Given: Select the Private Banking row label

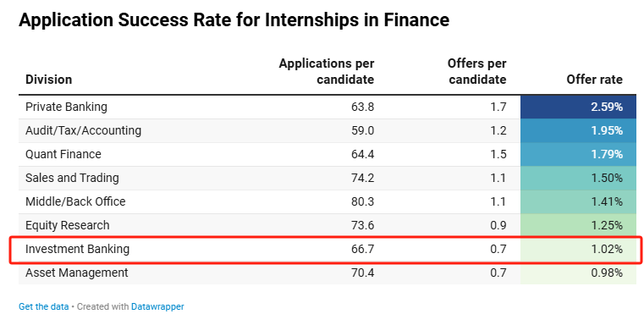Looking at the screenshot, I should coord(66,107).
